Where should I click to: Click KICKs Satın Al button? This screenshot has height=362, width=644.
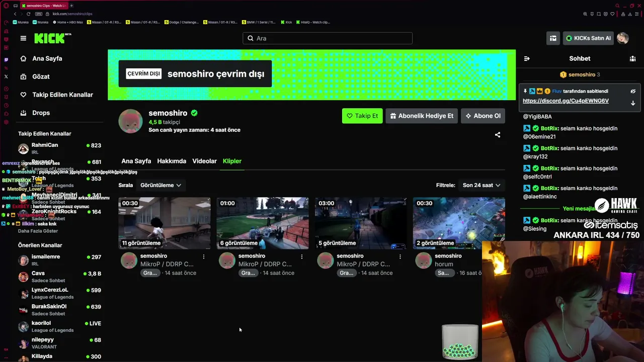pyautogui.click(x=588, y=38)
